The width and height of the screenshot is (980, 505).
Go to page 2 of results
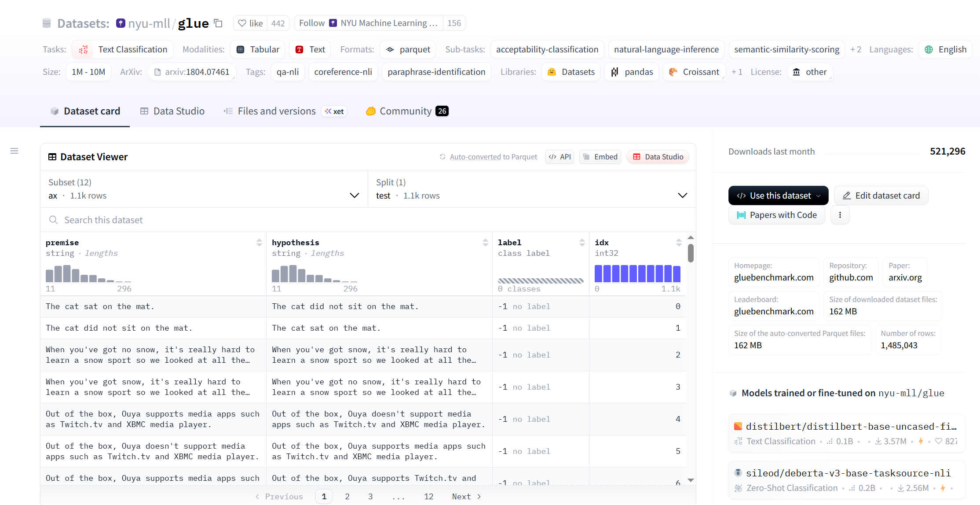tap(347, 496)
